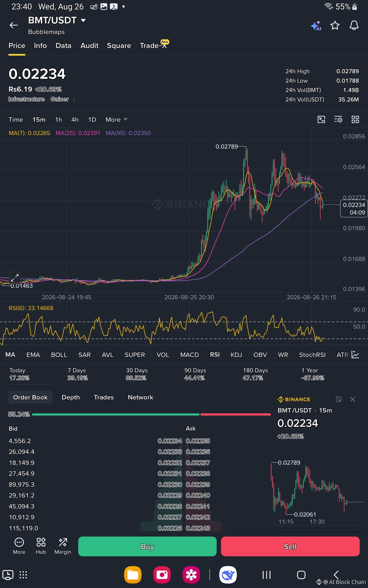
Task: Open chart settings icon
Action: 338,119
